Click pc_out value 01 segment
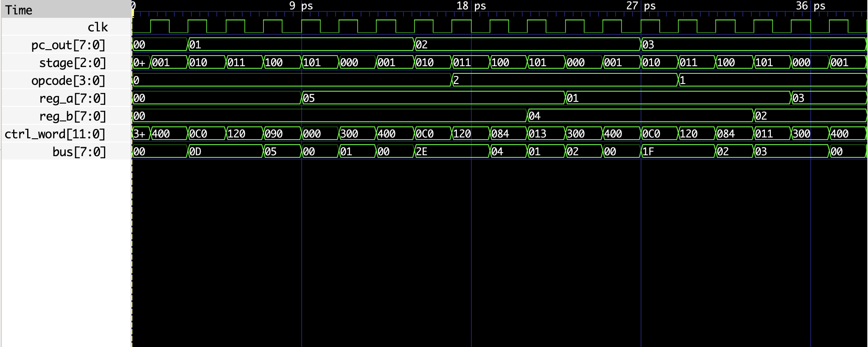 301,45
